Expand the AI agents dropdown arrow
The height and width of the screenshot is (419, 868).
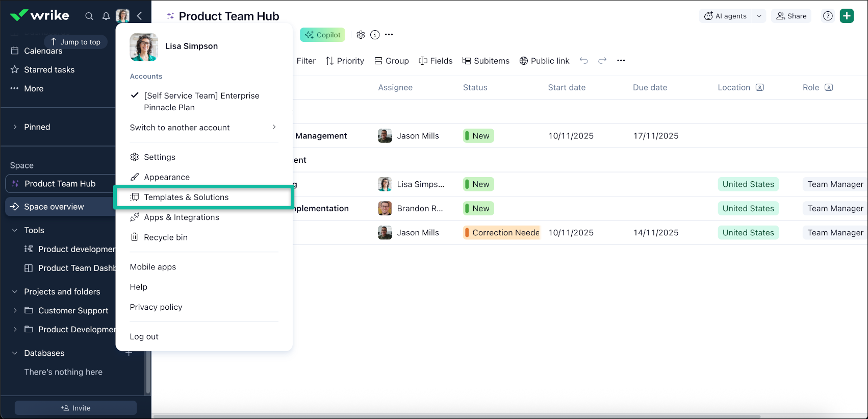(759, 16)
